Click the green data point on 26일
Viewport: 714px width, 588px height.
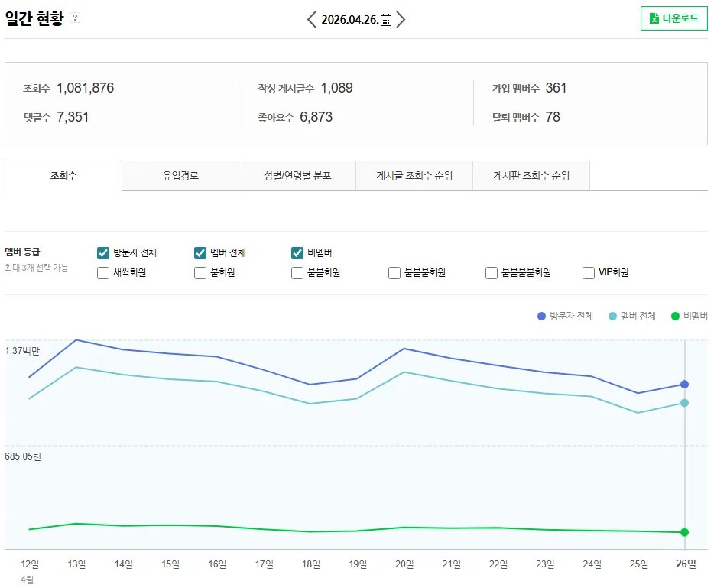(684, 532)
